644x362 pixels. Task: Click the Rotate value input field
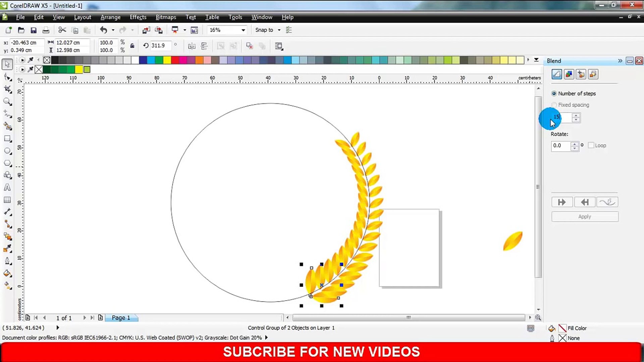[561, 145]
